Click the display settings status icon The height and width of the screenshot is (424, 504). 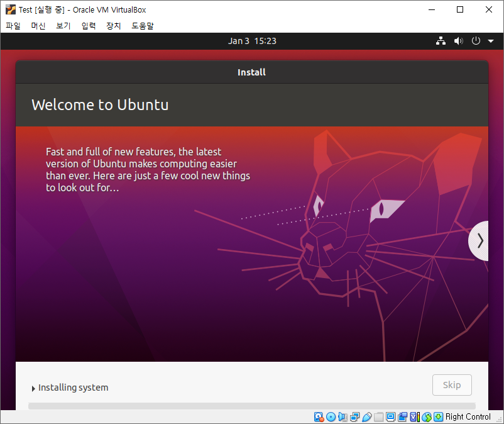click(390, 417)
